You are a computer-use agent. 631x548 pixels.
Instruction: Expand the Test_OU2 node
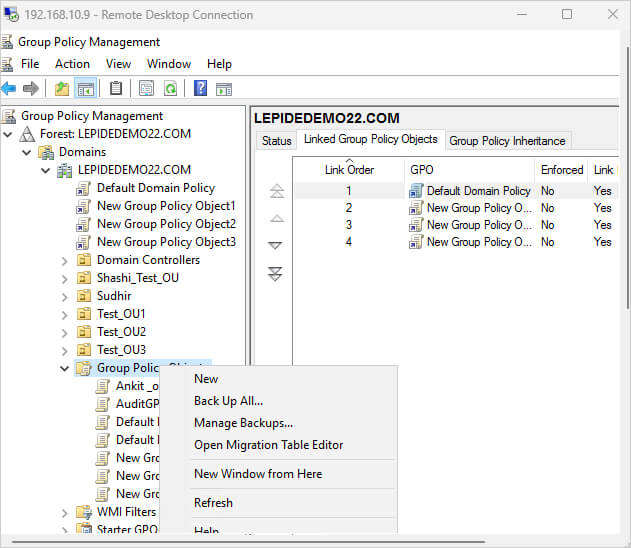(65, 333)
